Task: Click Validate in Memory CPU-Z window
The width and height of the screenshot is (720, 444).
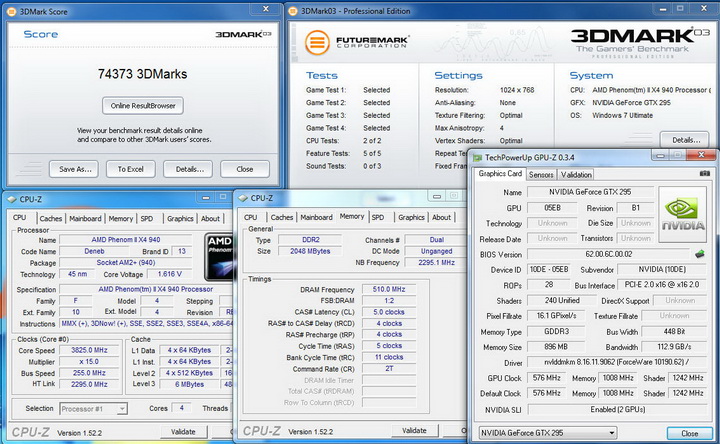Action: tap(415, 430)
